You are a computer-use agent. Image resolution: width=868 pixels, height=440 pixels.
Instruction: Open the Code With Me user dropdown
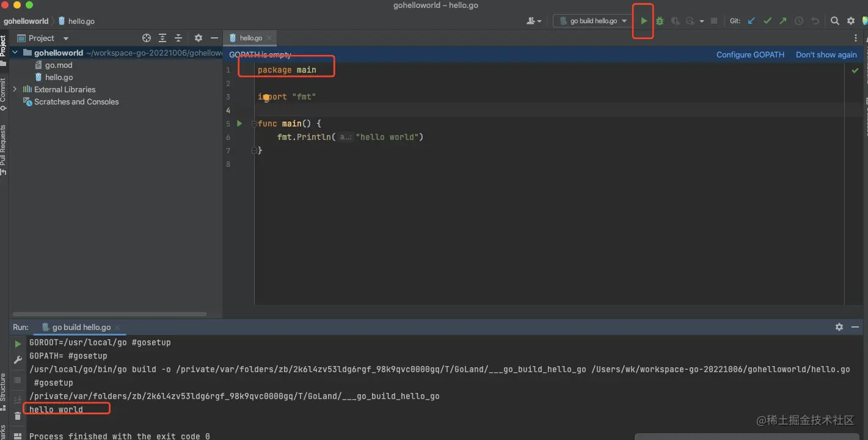[534, 21]
